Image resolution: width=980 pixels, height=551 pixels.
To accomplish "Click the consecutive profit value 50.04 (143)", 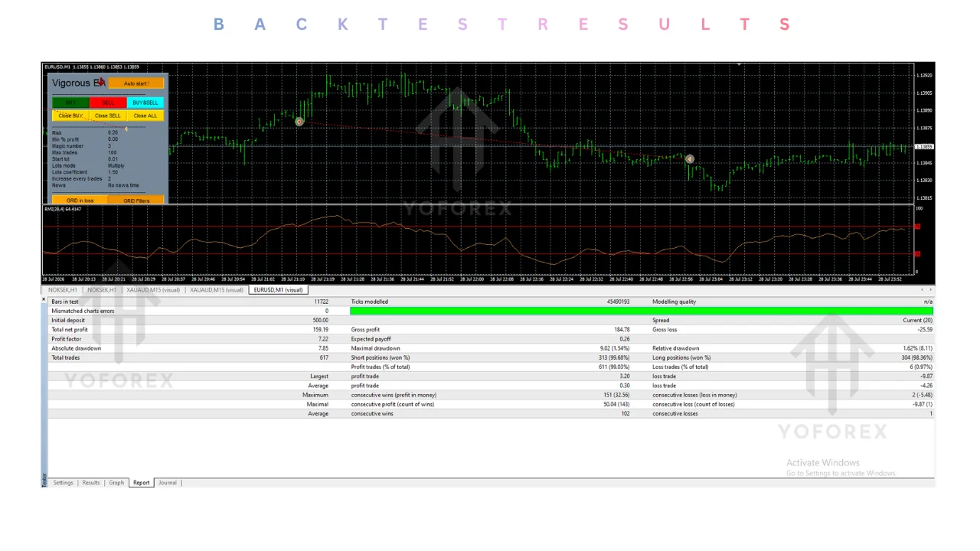I will coord(616,404).
